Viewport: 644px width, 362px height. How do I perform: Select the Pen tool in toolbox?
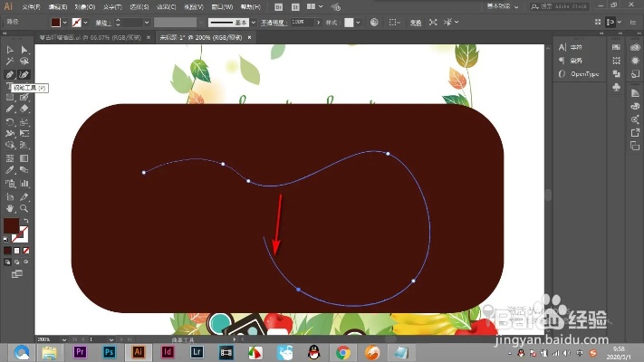pos(10,74)
